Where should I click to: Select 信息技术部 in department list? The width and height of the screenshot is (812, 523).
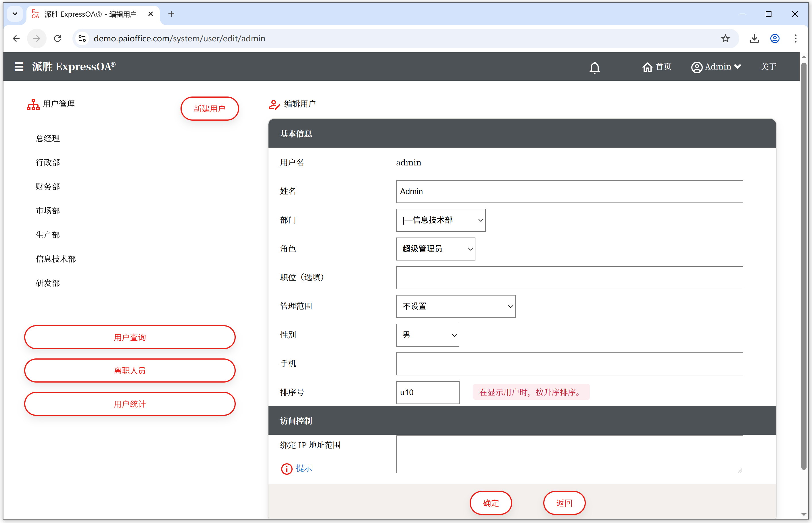tap(56, 259)
